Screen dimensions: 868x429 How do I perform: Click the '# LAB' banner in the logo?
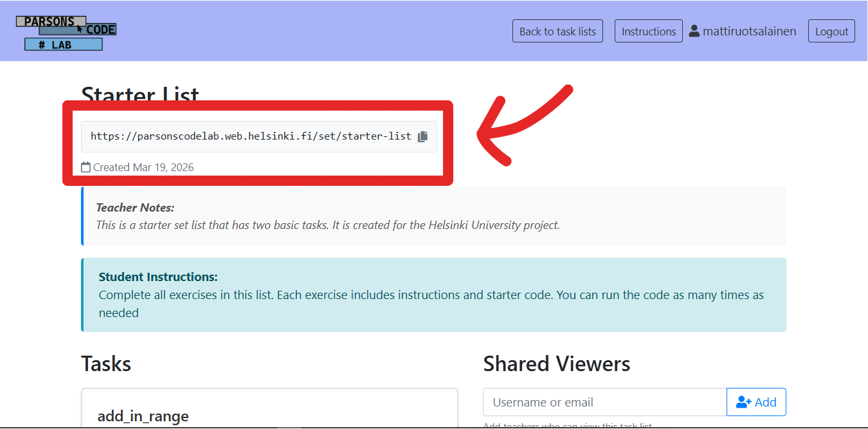pyautogui.click(x=63, y=44)
